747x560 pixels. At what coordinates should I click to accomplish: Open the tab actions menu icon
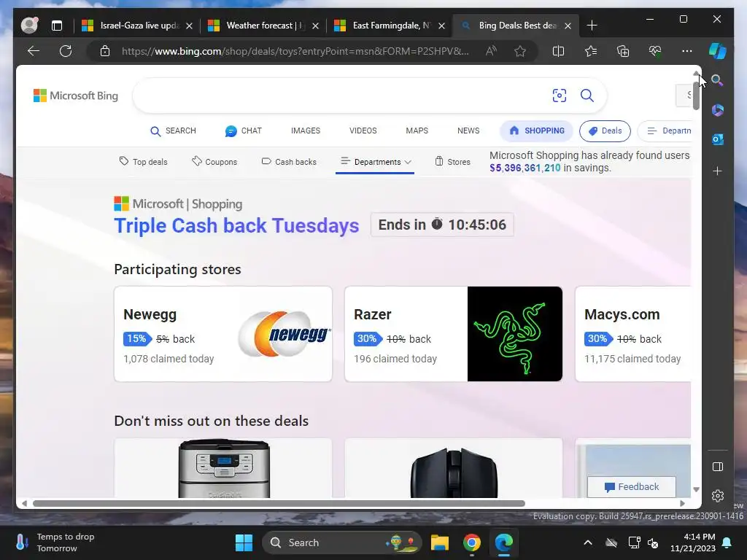(57, 26)
